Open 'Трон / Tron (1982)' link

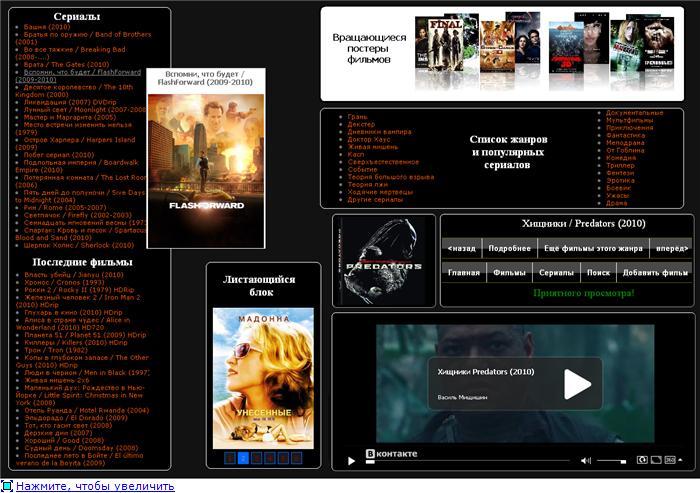[x=56, y=350]
